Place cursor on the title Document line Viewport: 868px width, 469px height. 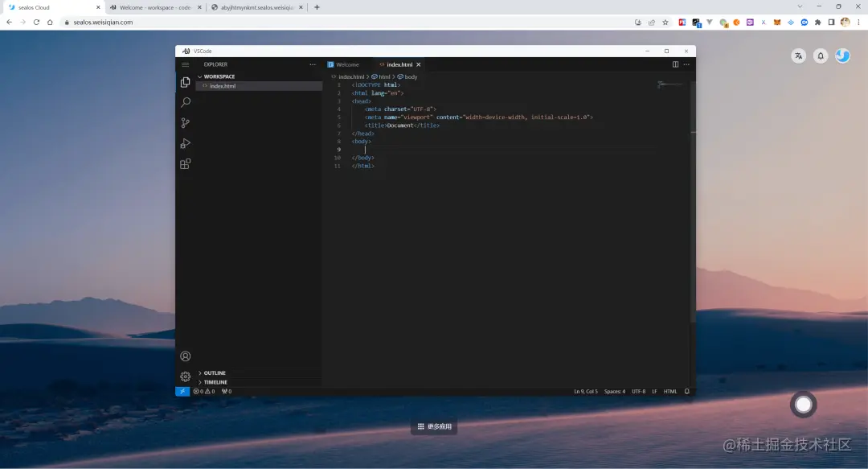(403, 125)
